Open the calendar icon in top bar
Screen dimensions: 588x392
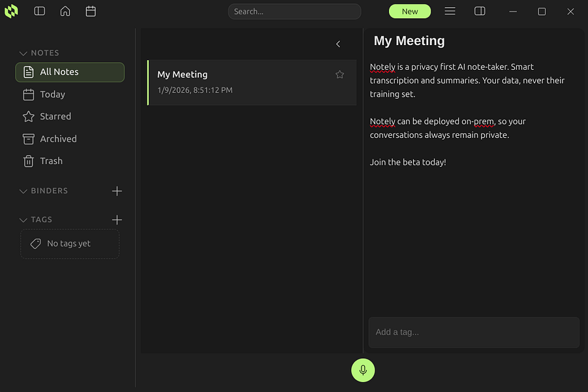coord(91,11)
